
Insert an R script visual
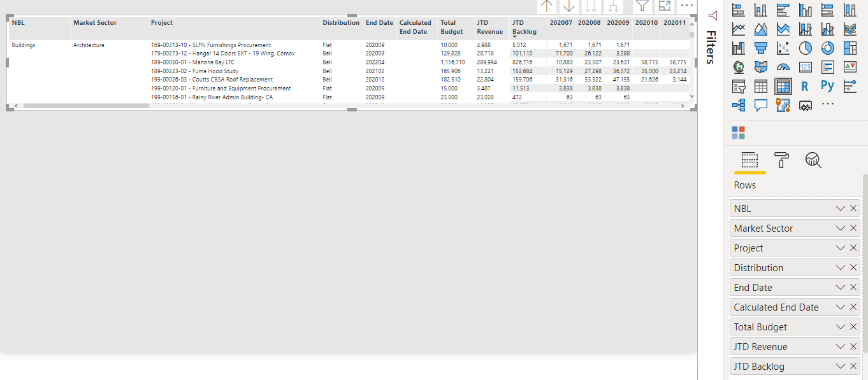tap(806, 86)
